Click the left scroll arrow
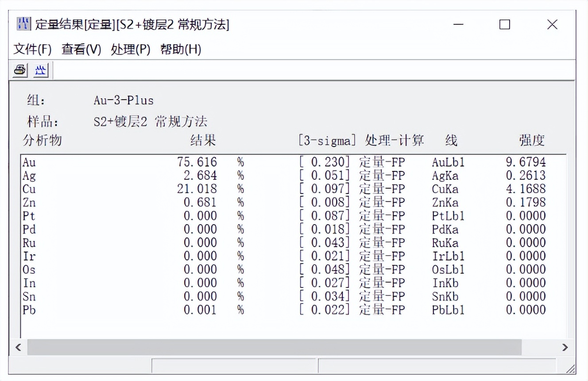The image size is (588, 381). point(18,348)
